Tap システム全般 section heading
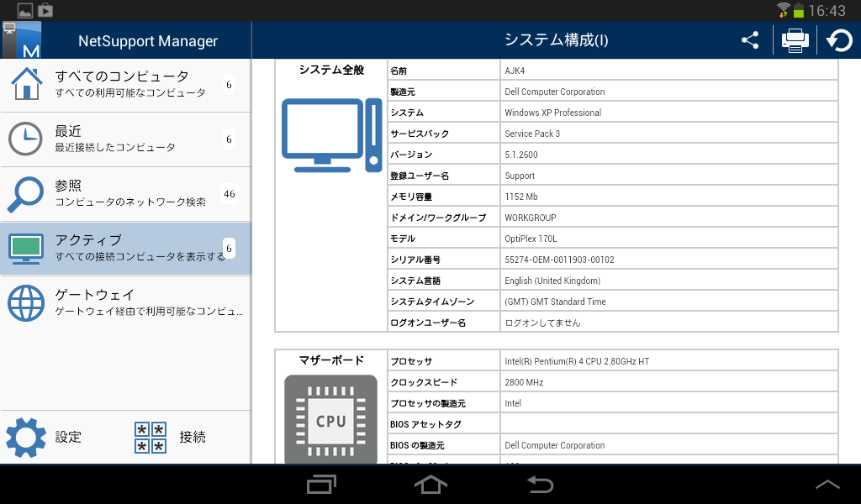This screenshot has width=861, height=504. tap(331, 70)
